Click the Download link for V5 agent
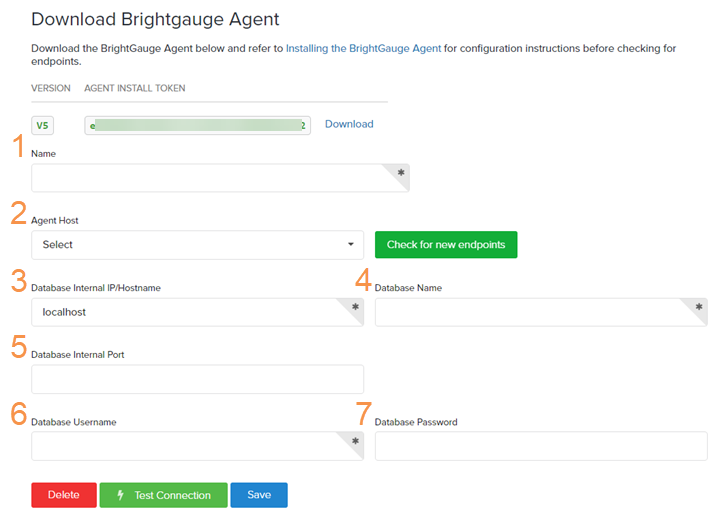This screenshot has height=516, width=720. point(349,124)
